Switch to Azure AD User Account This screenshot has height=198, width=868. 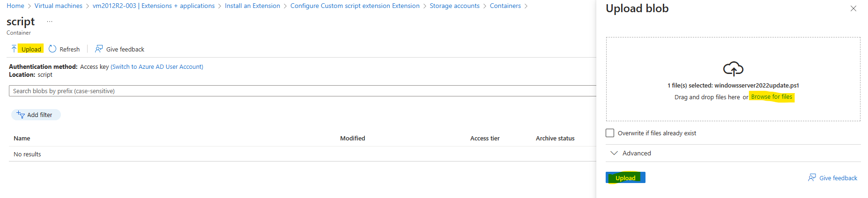(x=157, y=67)
